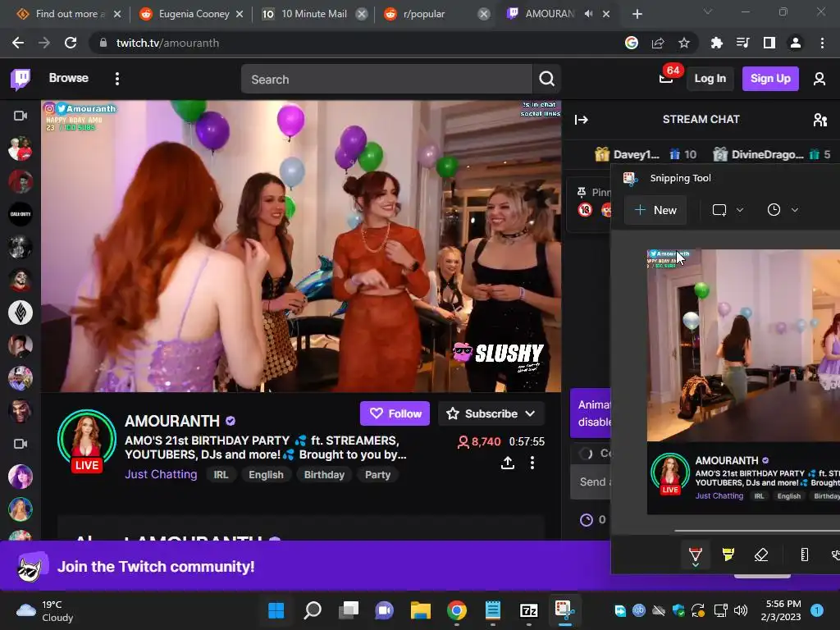The height and width of the screenshot is (630, 840).
Task: Click the AMOURANTH live avatar
Action: tap(87, 441)
